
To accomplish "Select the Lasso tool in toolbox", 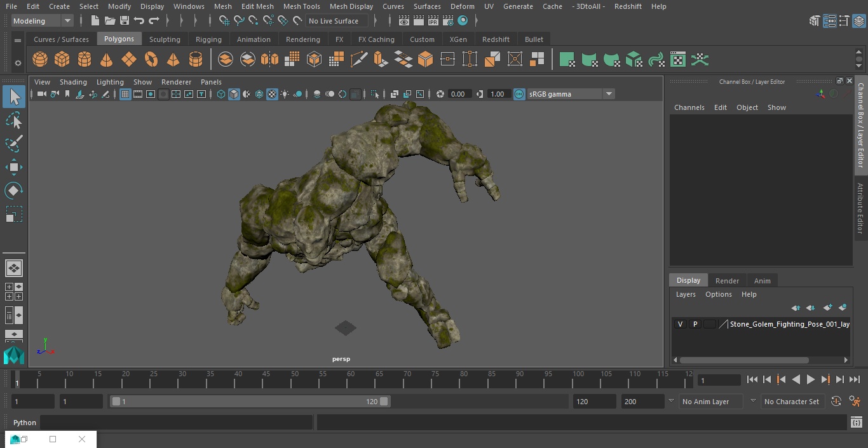I will (14, 121).
